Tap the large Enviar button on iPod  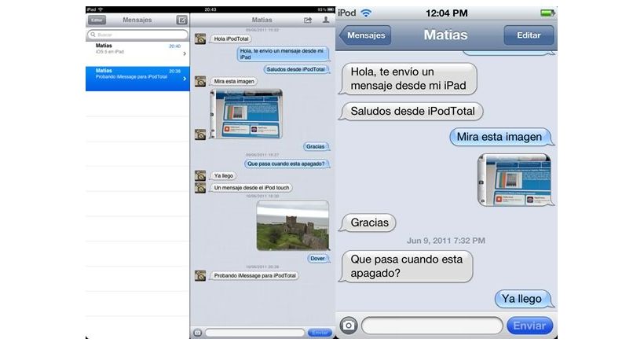(530, 326)
